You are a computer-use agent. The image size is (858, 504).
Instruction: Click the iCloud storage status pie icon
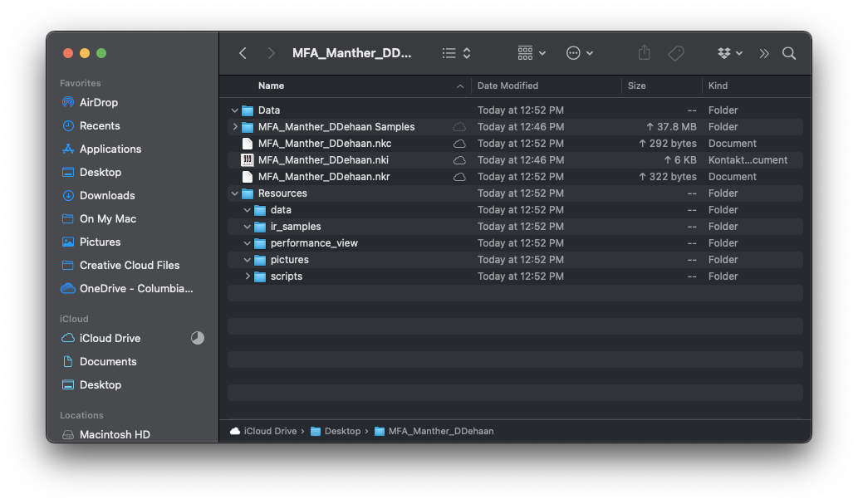[x=197, y=338]
